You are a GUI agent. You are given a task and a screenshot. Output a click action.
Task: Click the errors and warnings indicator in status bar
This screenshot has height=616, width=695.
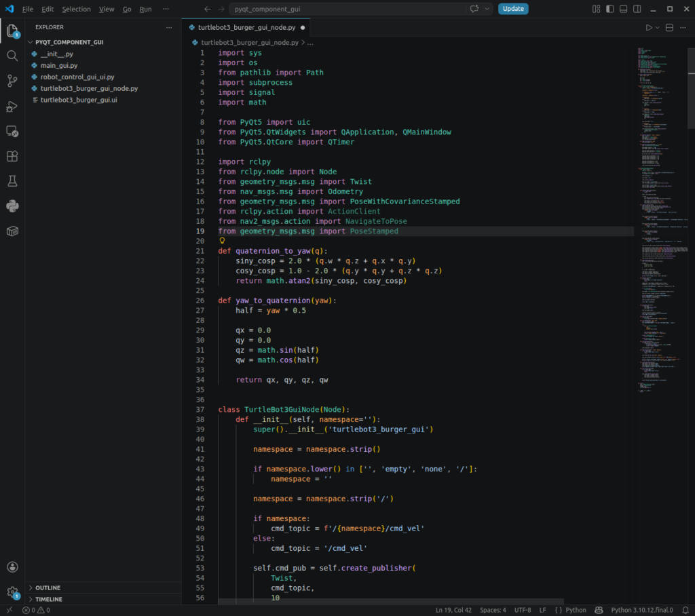point(36,611)
